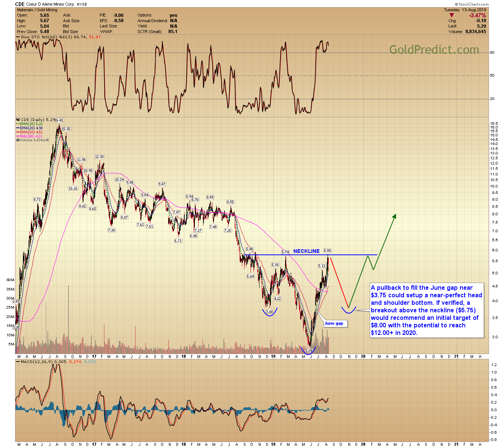The width and height of the screenshot is (504, 448).
Task: Click the P/E value -9.06
Action: point(118,15)
